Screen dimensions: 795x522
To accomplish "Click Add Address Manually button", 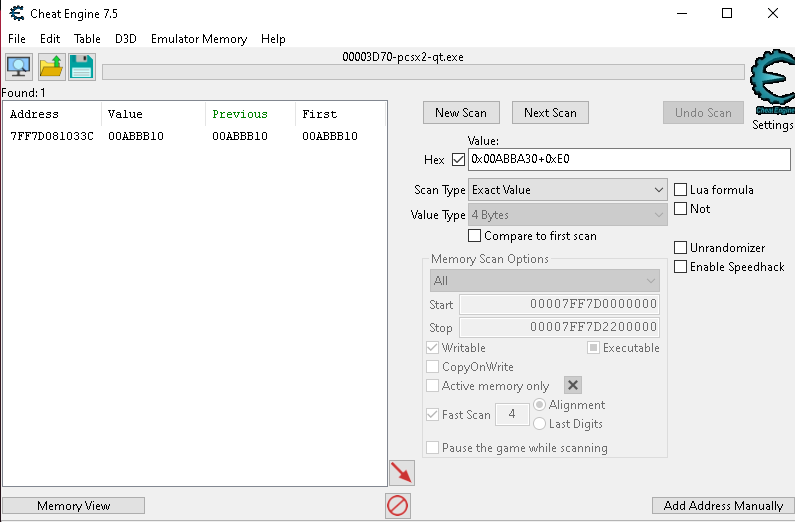I will [723, 506].
